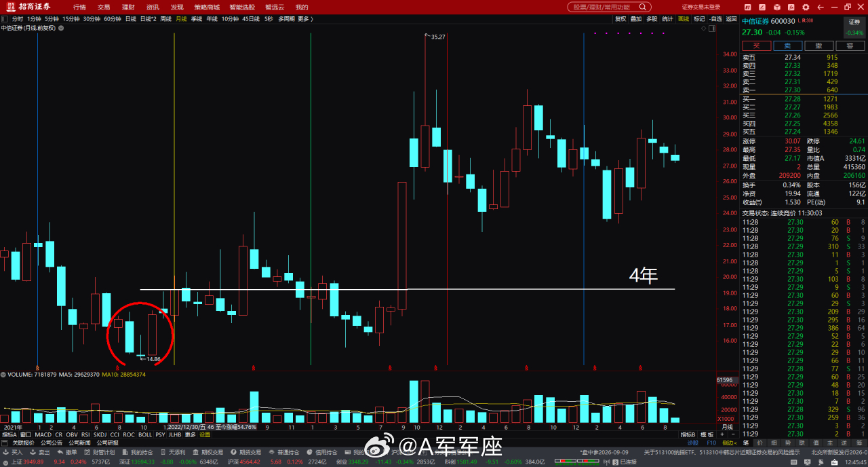Open 天添利 in the bottom toolbar
Viewport: 868px width, 467px height.
(172, 452)
